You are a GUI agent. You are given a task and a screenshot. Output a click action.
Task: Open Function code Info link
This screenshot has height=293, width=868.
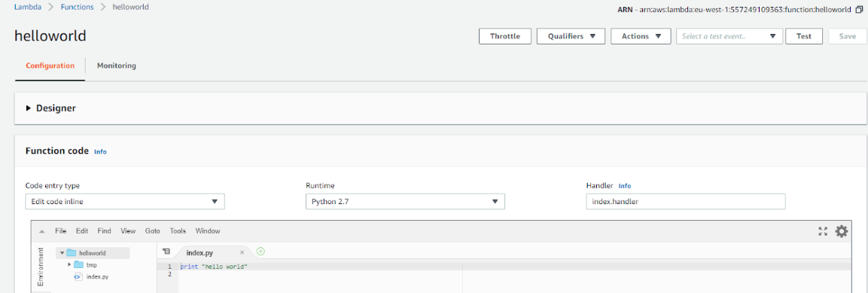tap(100, 151)
